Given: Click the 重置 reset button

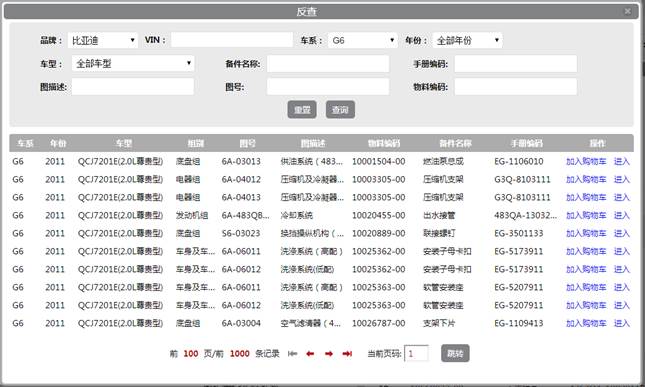Looking at the screenshot, I should tap(302, 109).
